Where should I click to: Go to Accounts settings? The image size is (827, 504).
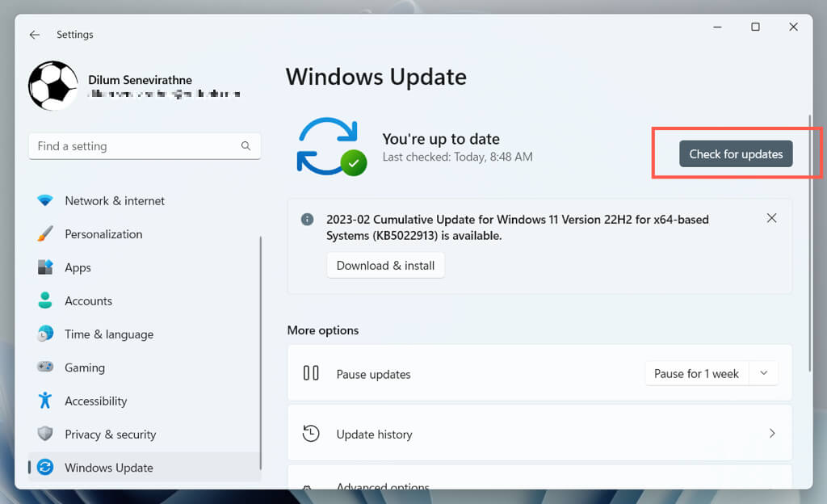coord(89,301)
